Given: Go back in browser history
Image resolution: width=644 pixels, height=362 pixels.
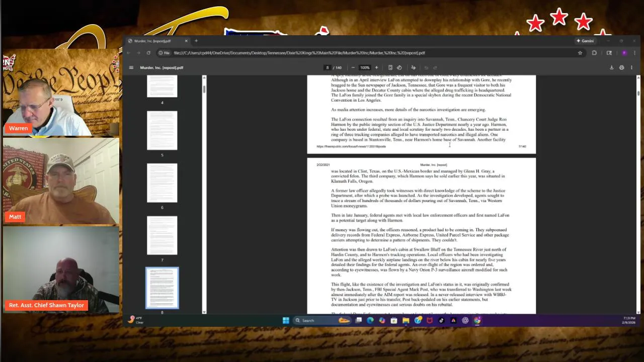Looking at the screenshot, I should point(129,53).
